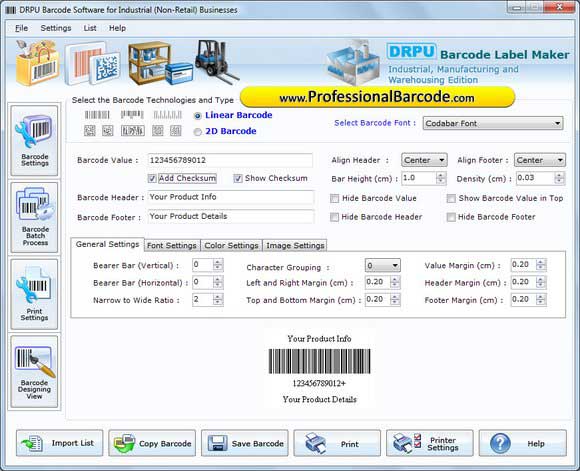Switch to Barcode Designing View icon

pos(34,371)
